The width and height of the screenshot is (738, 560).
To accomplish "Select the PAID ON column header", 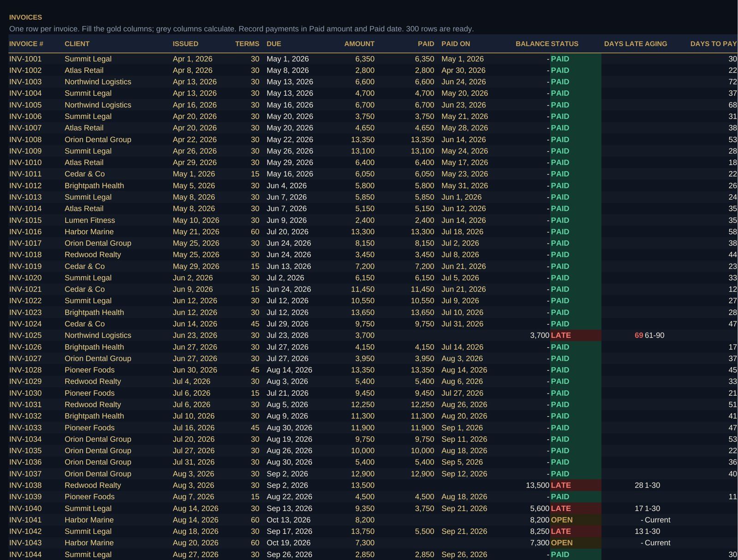I will (456, 44).
